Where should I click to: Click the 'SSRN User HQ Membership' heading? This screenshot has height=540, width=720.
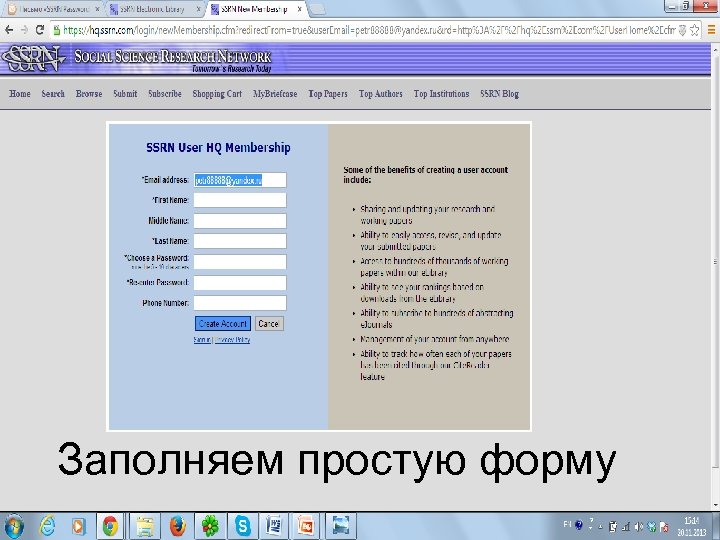[218, 147]
